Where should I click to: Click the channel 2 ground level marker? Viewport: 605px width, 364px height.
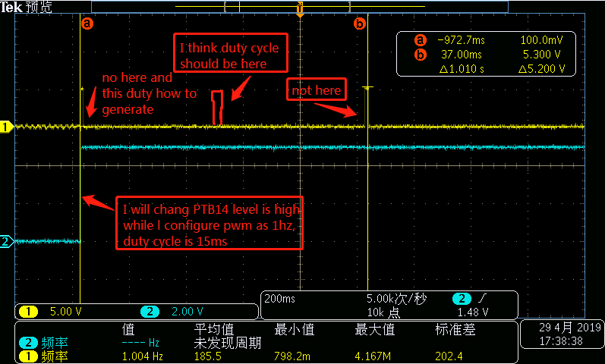coord(6,241)
